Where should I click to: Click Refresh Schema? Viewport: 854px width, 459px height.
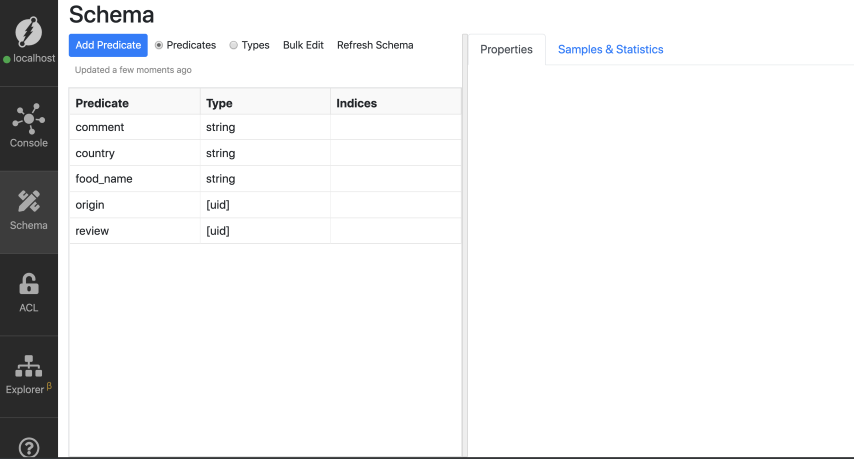(375, 45)
